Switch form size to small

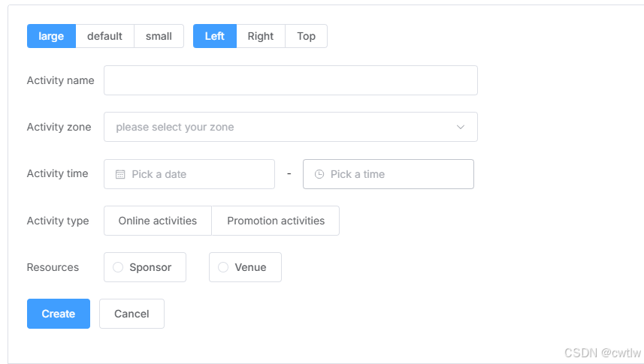point(159,36)
